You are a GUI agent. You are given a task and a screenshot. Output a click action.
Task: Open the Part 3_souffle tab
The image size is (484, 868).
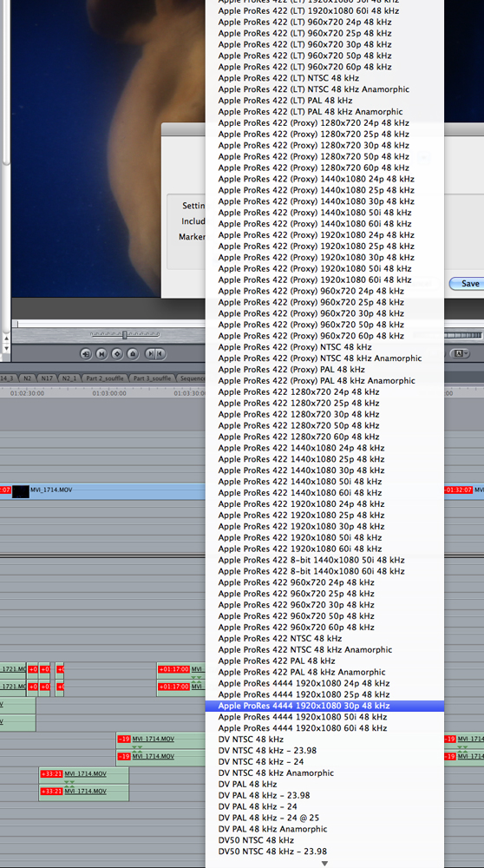[152, 378]
